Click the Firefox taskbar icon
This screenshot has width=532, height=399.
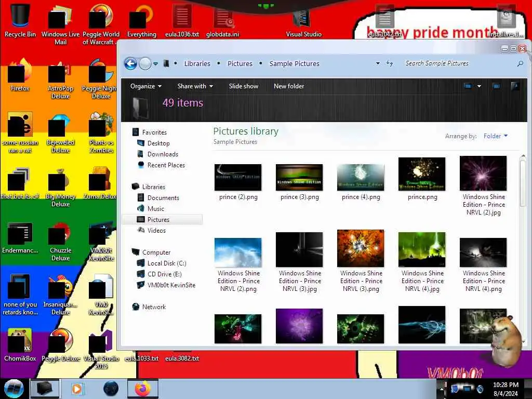[x=142, y=389]
